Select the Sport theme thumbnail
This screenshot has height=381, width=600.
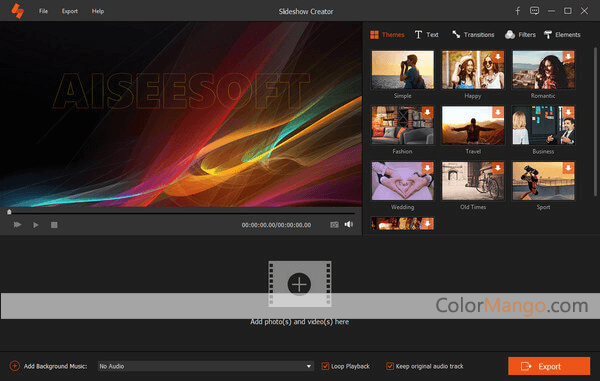click(543, 181)
